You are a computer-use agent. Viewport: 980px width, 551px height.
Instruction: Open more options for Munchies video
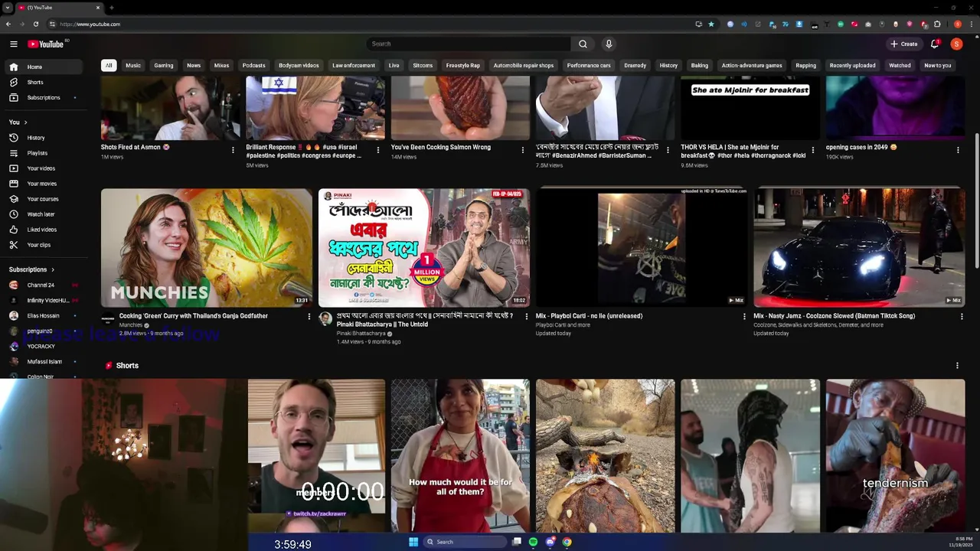(x=309, y=316)
